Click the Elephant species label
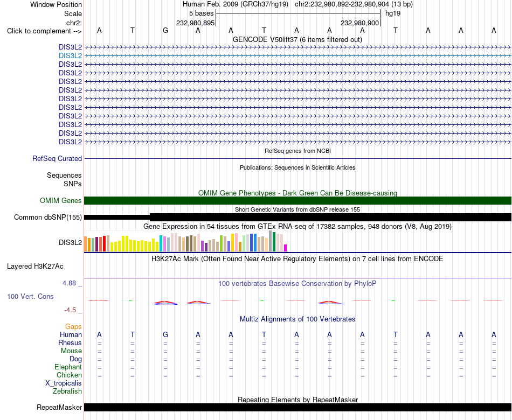 (x=68, y=367)
